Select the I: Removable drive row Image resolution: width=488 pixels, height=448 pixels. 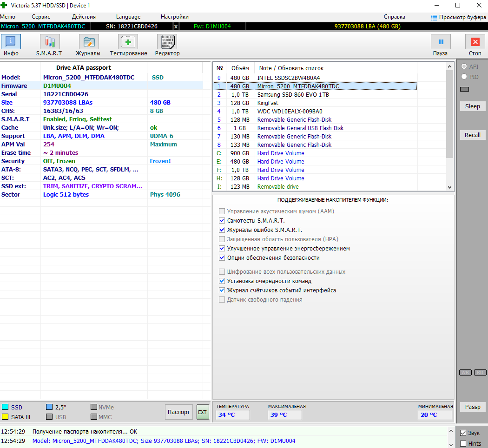pyautogui.click(x=315, y=187)
